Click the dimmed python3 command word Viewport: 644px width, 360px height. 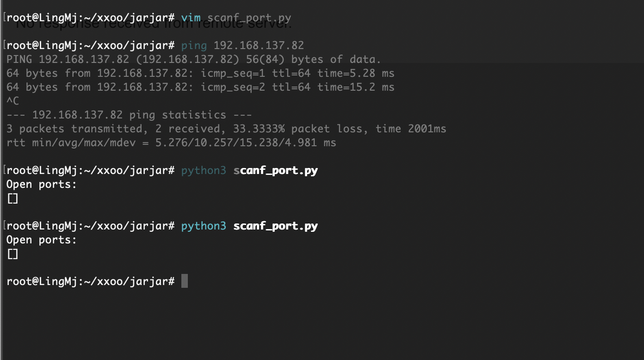[x=204, y=171]
